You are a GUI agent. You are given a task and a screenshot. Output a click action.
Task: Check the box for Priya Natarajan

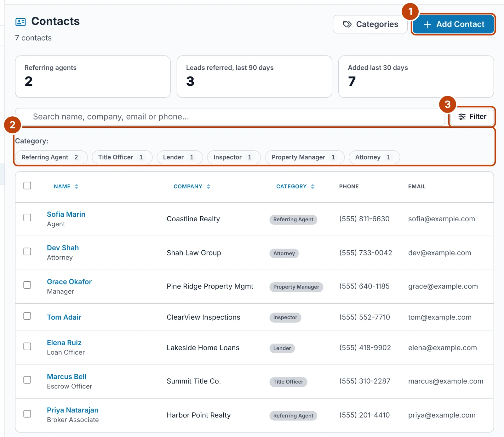pos(27,414)
